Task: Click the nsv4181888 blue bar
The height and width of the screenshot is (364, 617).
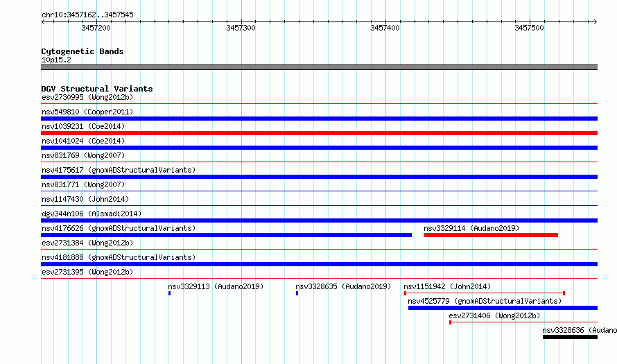Action: (x=319, y=264)
